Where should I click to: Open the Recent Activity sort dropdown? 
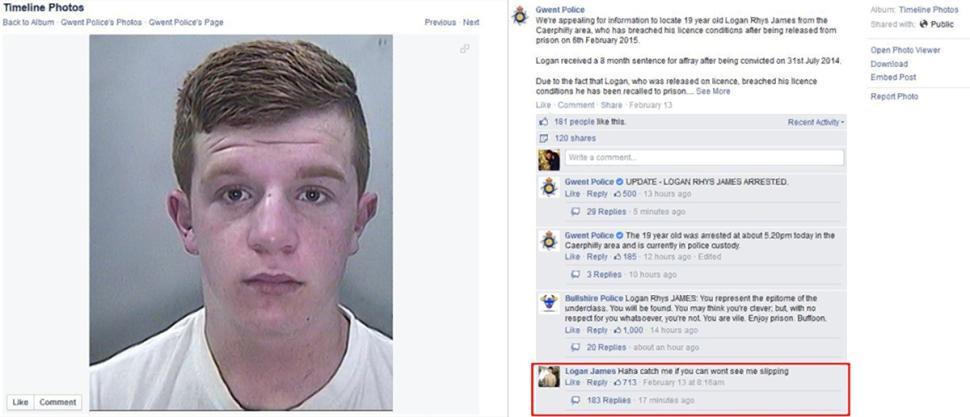[815, 123]
